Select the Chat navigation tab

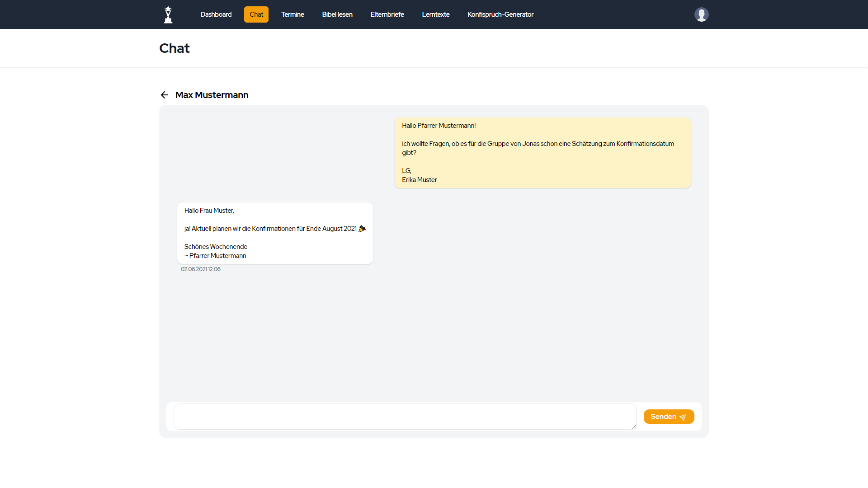(256, 14)
